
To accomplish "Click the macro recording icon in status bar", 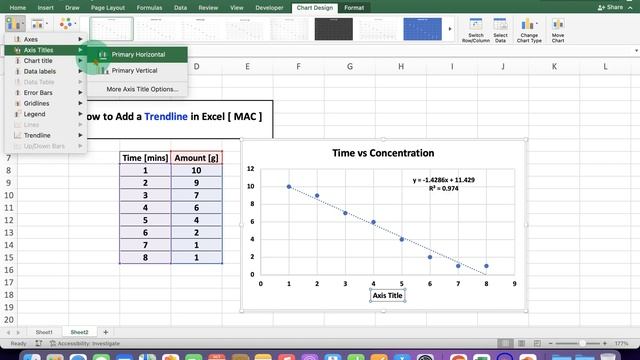I will tap(38, 344).
